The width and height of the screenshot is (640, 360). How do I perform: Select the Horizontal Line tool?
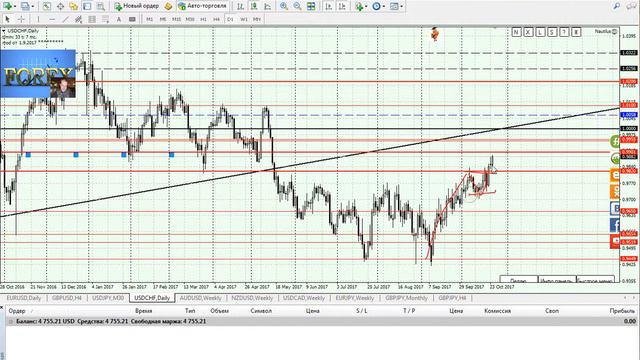(x=52, y=19)
